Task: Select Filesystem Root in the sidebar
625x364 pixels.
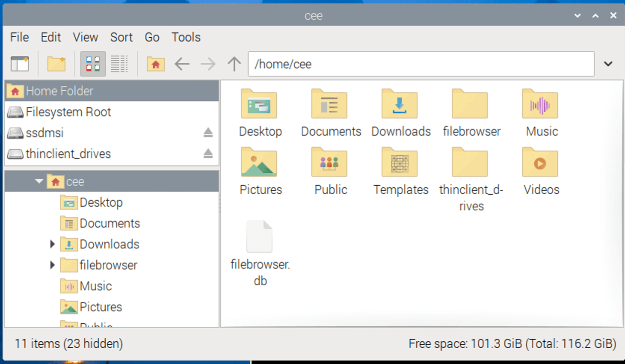Action: coord(68,112)
